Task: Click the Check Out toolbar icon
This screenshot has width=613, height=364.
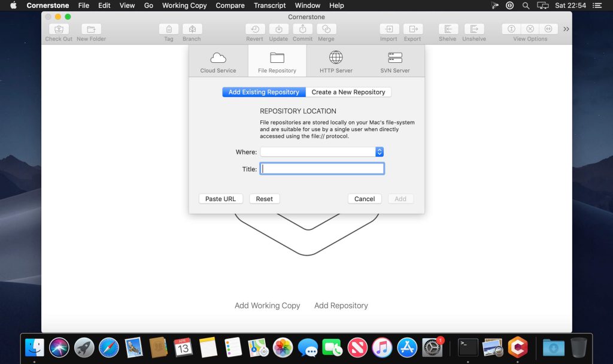Action: tap(59, 29)
